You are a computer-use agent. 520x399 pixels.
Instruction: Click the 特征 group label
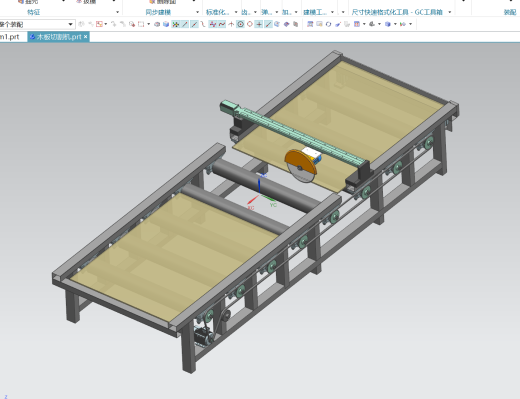pos(34,12)
